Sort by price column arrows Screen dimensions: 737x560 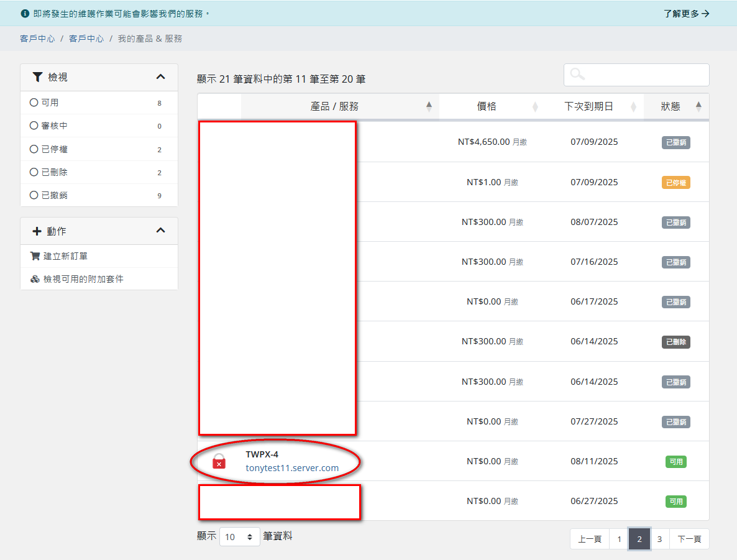pyautogui.click(x=535, y=106)
